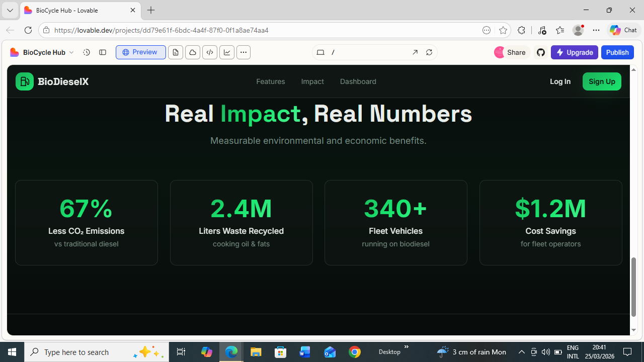Expand the browser tab search chevron
The width and height of the screenshot is (644, 362).
pyautogui.click(x=10, y=10)
